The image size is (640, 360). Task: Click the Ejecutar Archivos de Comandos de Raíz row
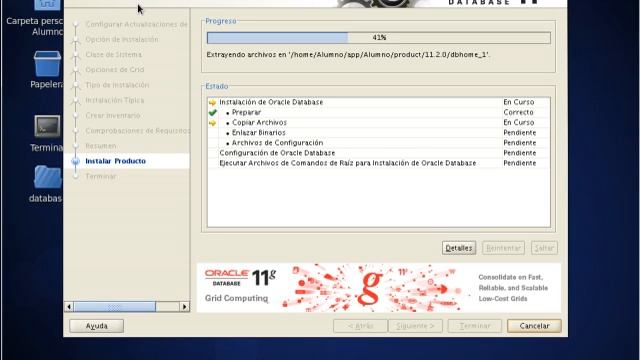tap(378, 163)
